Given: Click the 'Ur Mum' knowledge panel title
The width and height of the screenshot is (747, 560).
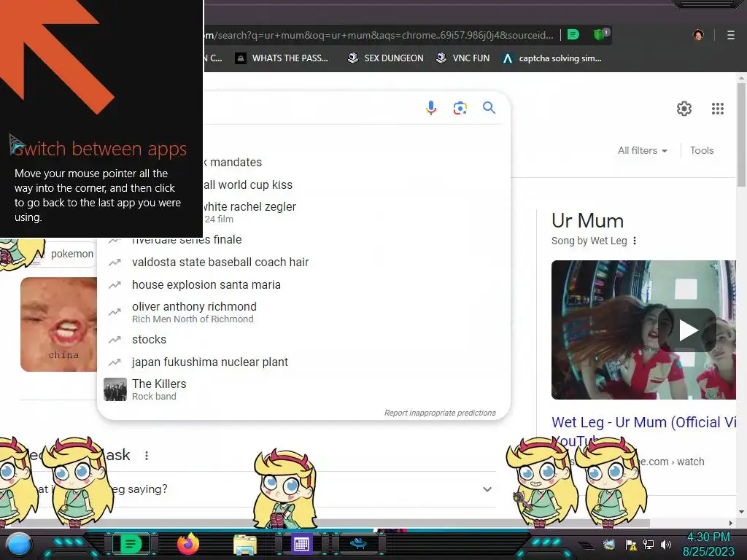Looking at the screenshot, I should pyautogui.click(x=587, y=221).
